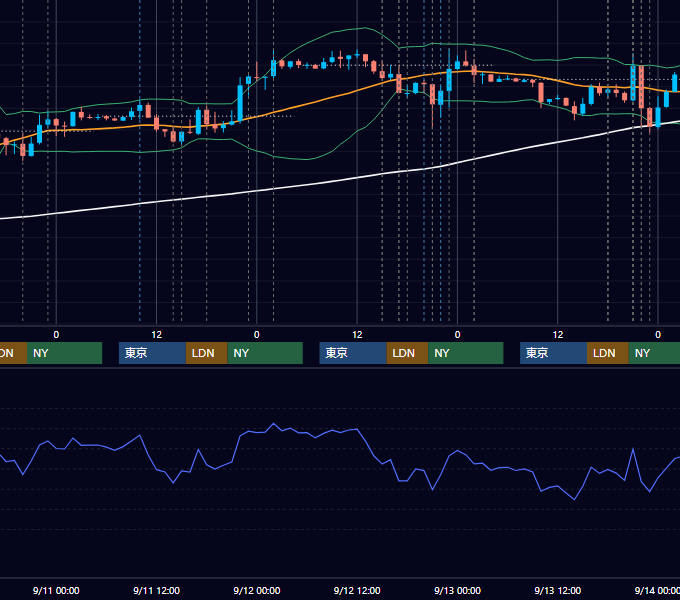Select the LDN session block on 9/13
Viewport: 680px width, 600px height.
click(x=608, y=353)
